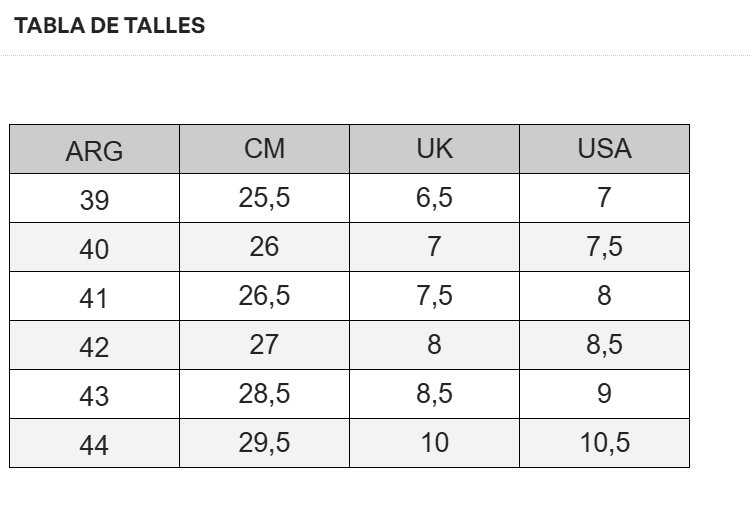
Task: Click the UK column header
Action: 434,149
